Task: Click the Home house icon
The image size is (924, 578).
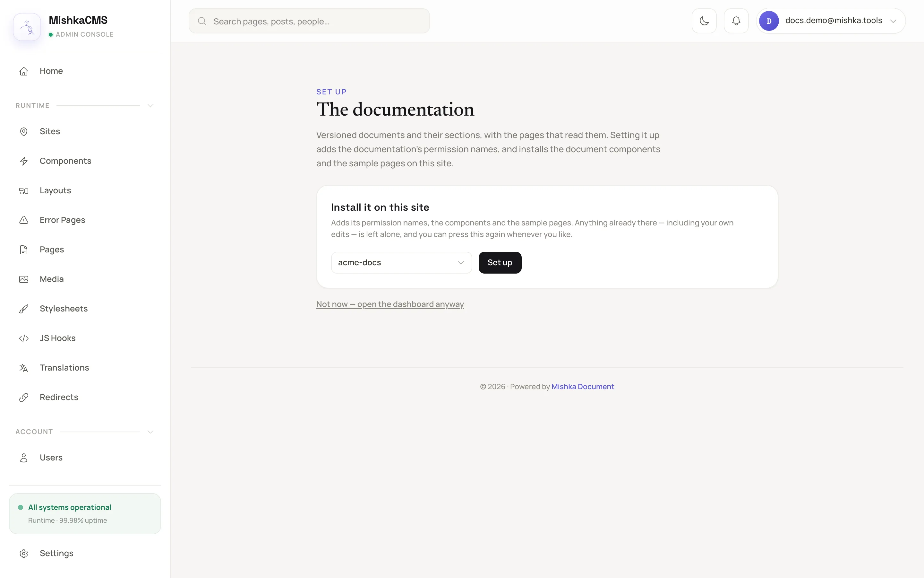Action: [x=24, y=71]
